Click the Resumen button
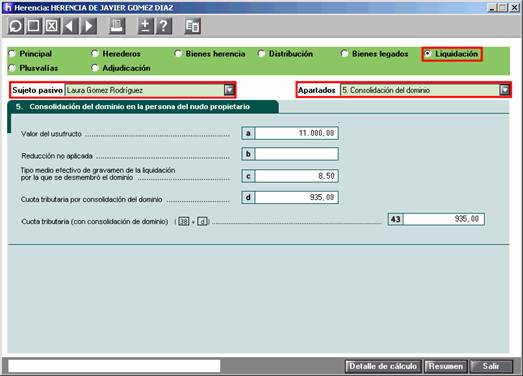Screen dimensions: 523x376 (446, 366)
